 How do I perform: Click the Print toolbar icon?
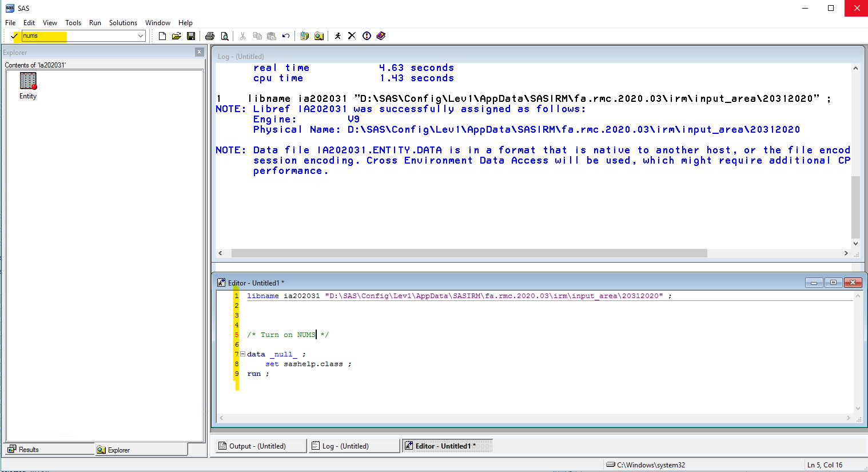[x=210, y=36]
